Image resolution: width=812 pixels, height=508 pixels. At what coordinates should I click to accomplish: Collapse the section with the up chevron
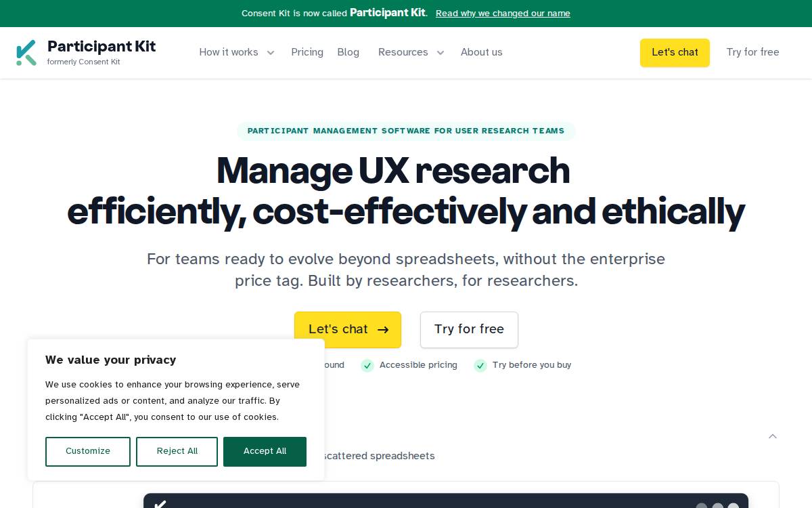pyautogui.click(x=773, y=436)
